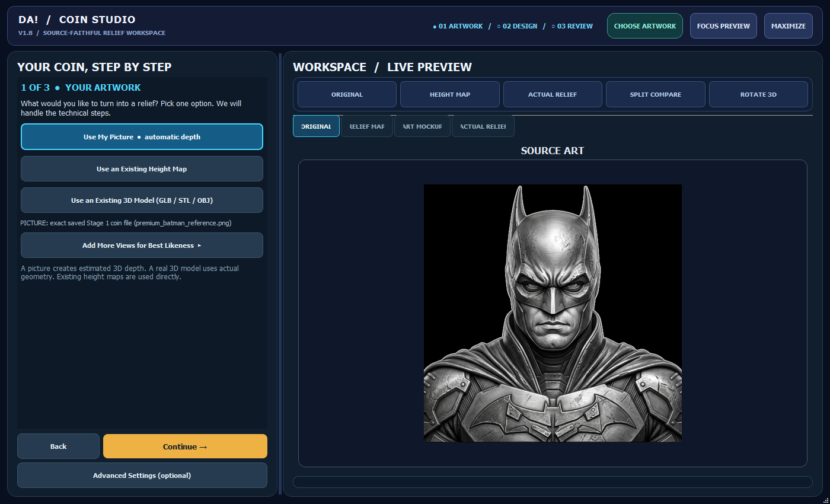Viewport: 830px width, 504px height.
Task: Pick Use an Existing 3D Model option
Action: [142, 200]
